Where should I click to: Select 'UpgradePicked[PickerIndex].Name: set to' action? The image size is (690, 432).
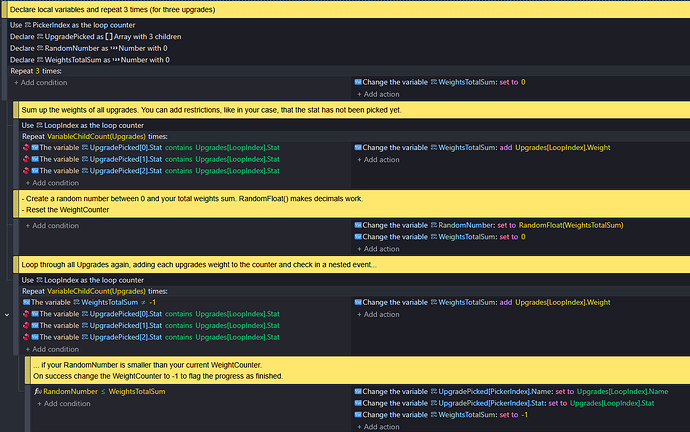511,392
